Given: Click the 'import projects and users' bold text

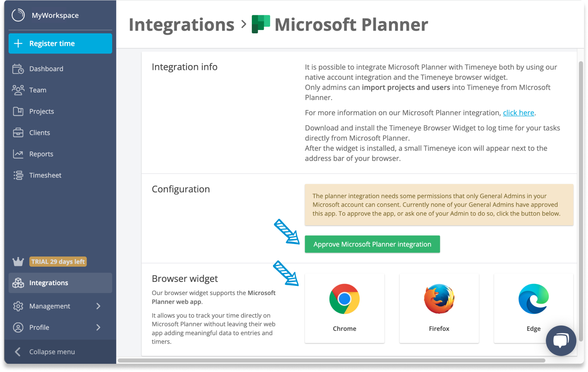Looking at the screenshot, I should (406, 87).
